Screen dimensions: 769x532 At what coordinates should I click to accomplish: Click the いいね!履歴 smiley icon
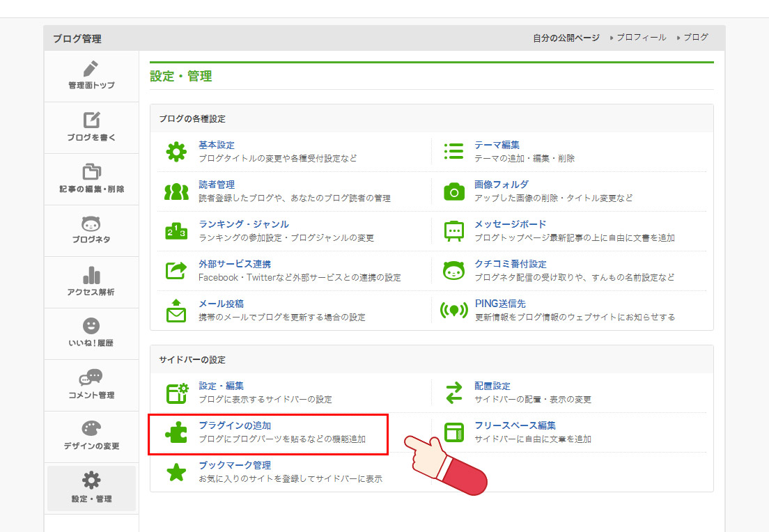[91, 326]
